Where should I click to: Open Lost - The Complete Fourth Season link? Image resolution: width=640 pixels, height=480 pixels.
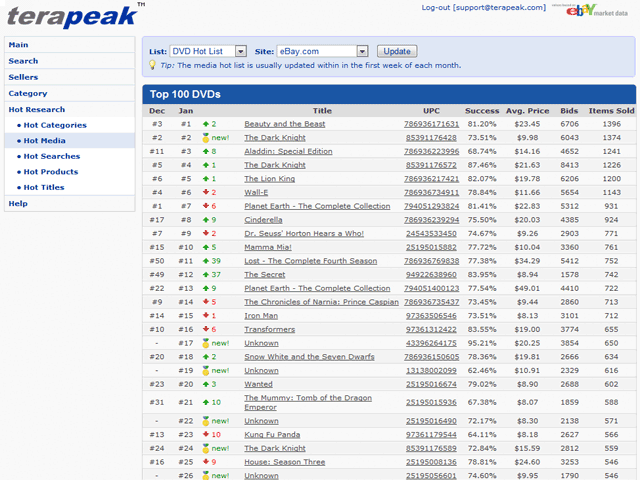pyautogui.click(x=311, y=261)
